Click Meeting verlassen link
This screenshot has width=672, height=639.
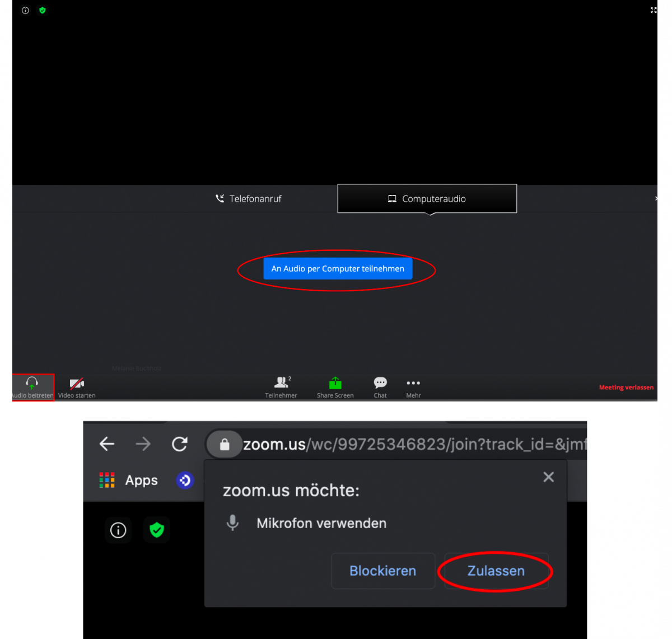(x=626, y=388)
